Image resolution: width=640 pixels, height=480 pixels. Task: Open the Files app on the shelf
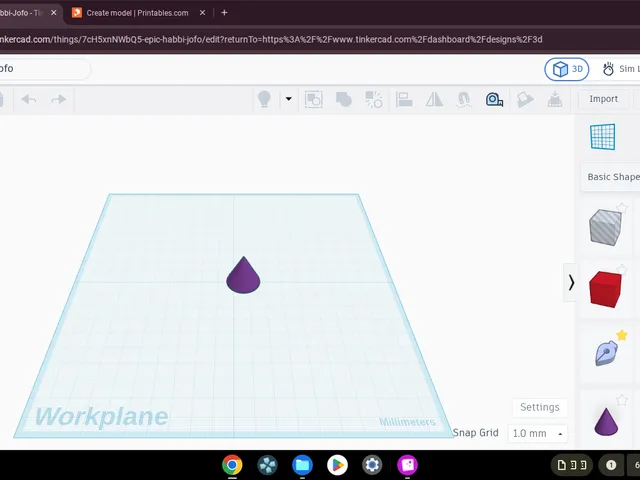click(x=302, y=464)
